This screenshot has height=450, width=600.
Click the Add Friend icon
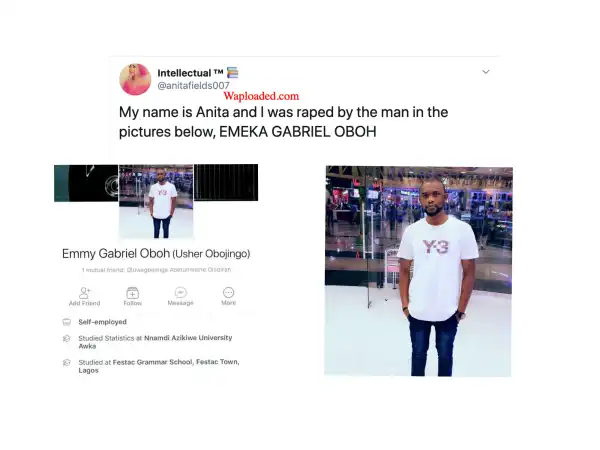(85, 293)
